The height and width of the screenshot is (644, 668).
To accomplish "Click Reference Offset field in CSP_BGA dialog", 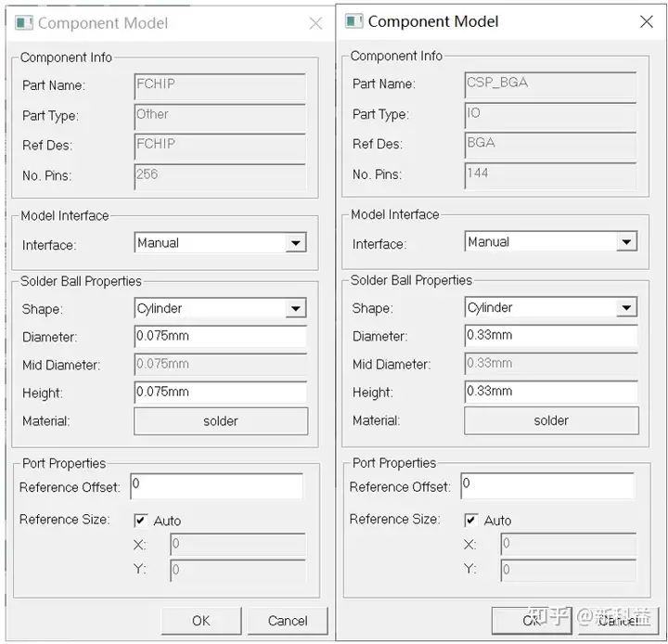I will click(547, 485).
